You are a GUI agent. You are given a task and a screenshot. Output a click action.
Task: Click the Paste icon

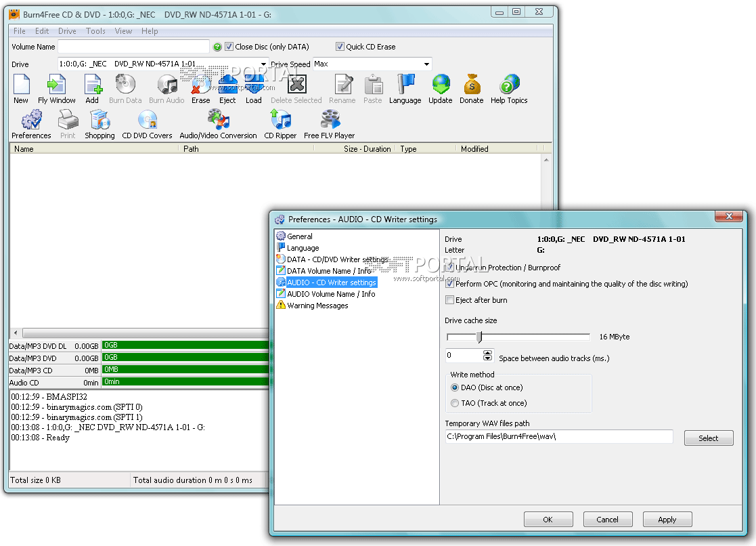tap(373, 85)
